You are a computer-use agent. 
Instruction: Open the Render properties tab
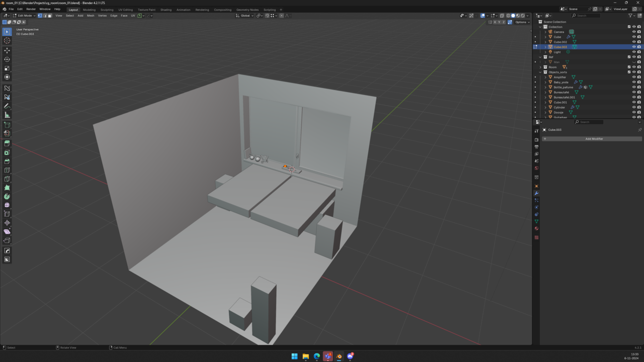click(x=536, y=140)
